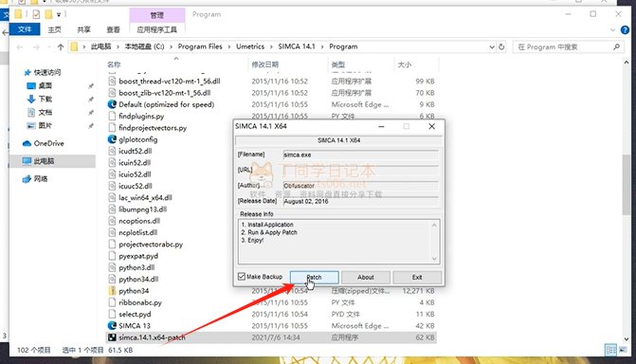Select libumpng13.dll file
This screenshot has width=636, height=364.
tap(142, 209)
